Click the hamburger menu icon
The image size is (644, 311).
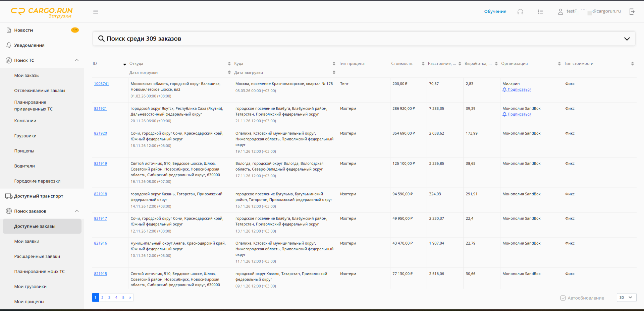pyautogui.click(x=96, y=12)
